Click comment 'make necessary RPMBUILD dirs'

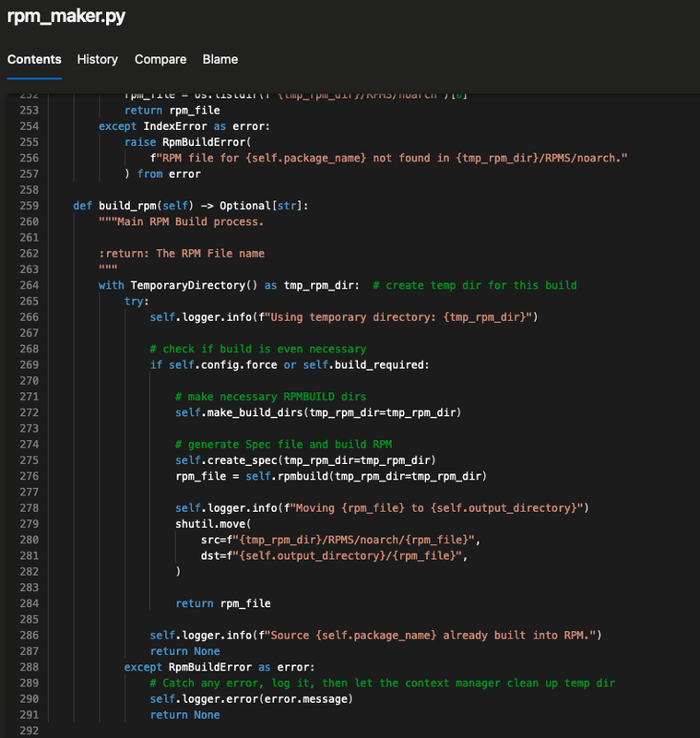[270, 397]
